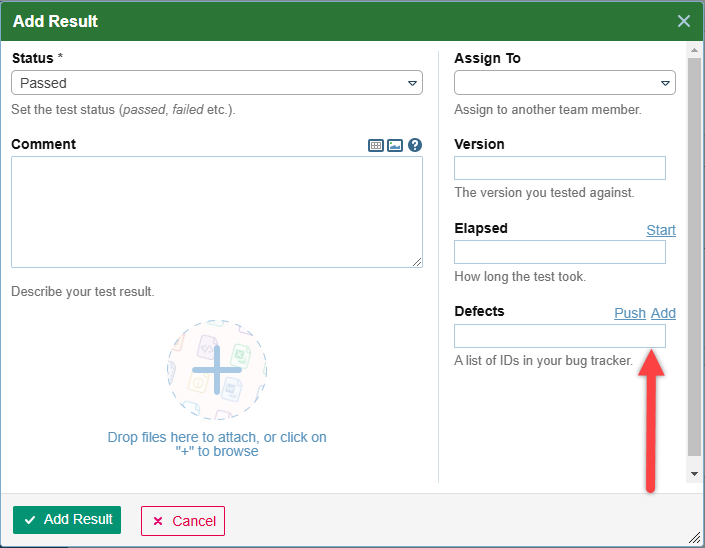Click the Push link for Defects
Image resolution: width=705 pixels, height=548 pixels.
(630, 313)
